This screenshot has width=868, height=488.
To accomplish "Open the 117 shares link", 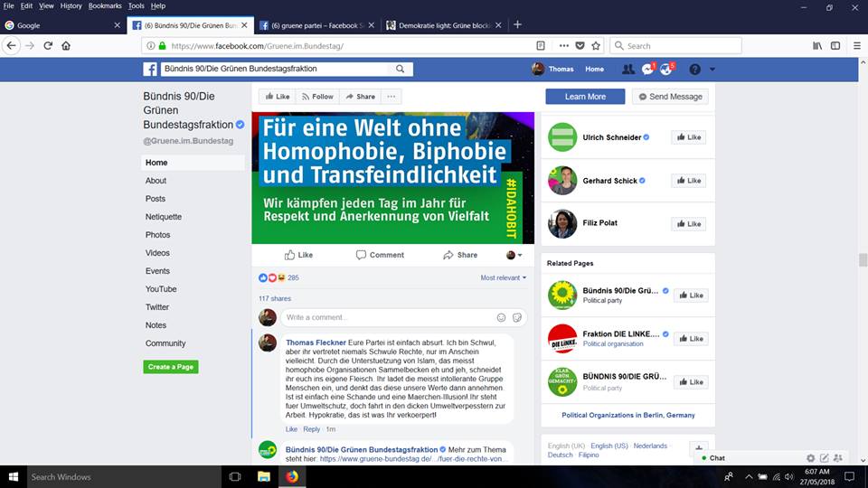I will point(275,298).
